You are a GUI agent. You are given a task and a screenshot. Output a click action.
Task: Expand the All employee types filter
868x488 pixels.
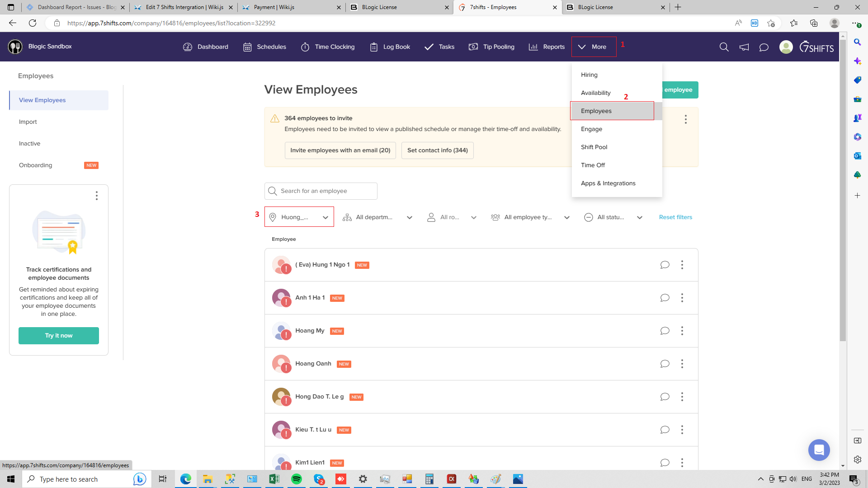[x=530, y=217]
